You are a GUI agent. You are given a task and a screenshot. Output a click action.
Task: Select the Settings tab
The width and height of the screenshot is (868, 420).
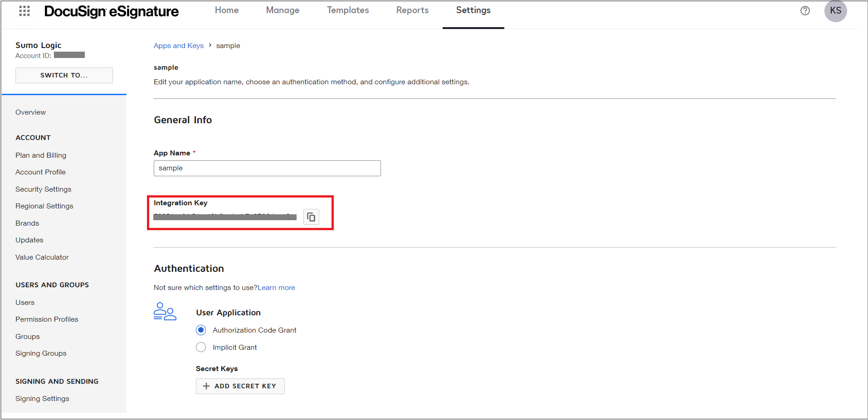473,10
